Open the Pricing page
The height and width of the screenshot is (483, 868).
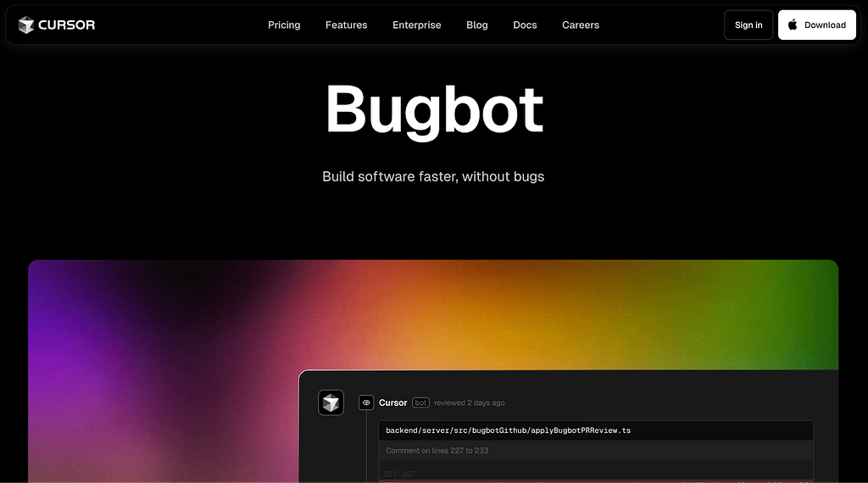tap(284, 25)
